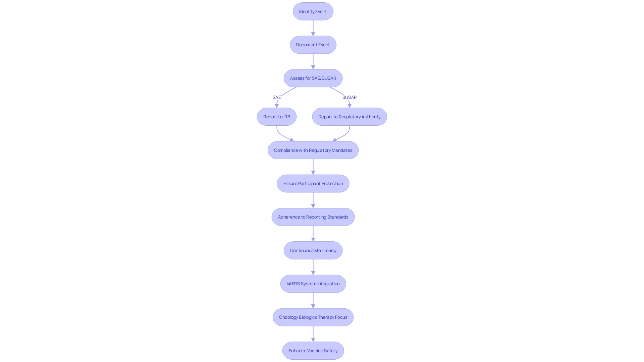Image resolution: width=644 pixels, height=362 pixels.
Task: Click the Report to IRB node icon
Action: (x=276, y=116)
